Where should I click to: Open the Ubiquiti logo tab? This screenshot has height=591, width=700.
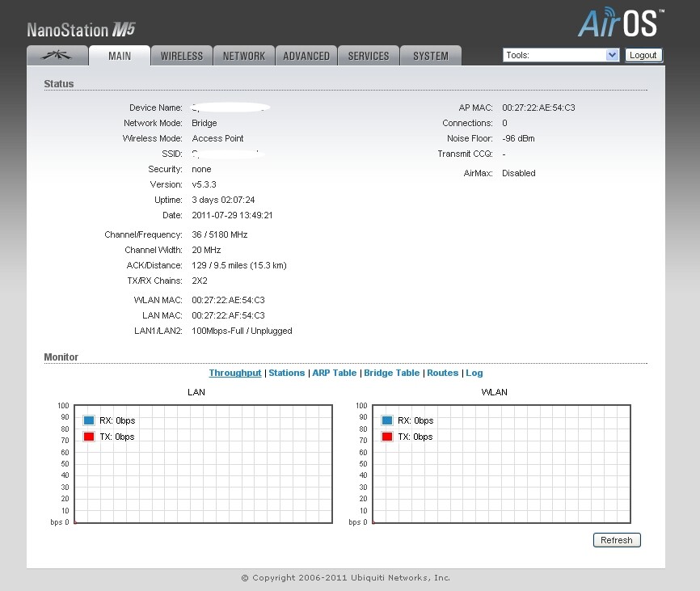[x=57, y=55]
